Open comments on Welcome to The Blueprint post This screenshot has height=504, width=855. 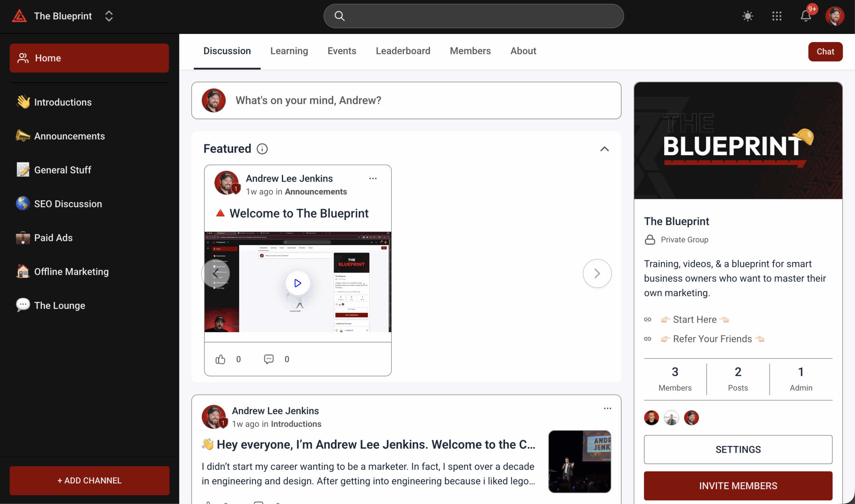pyautogui.click(x=269, y=359)
